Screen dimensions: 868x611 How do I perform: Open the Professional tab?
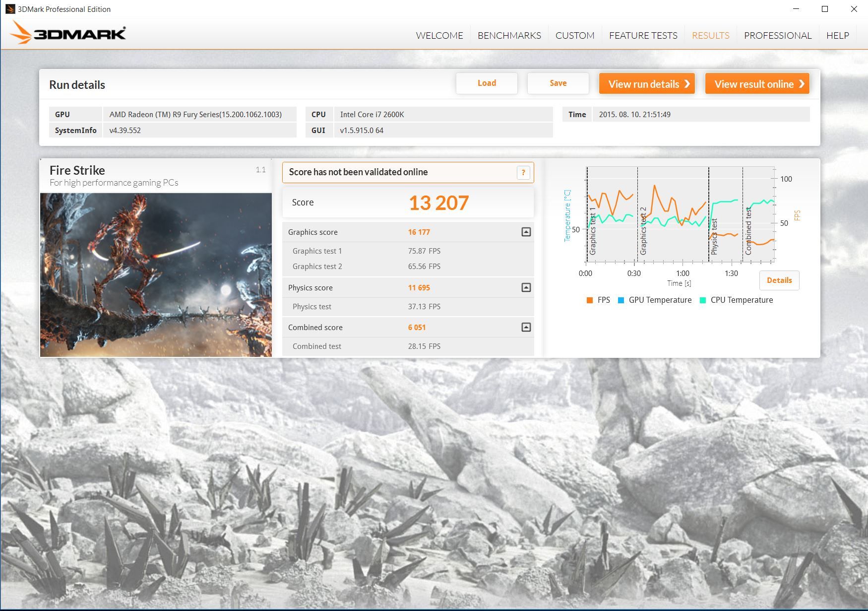778,35
